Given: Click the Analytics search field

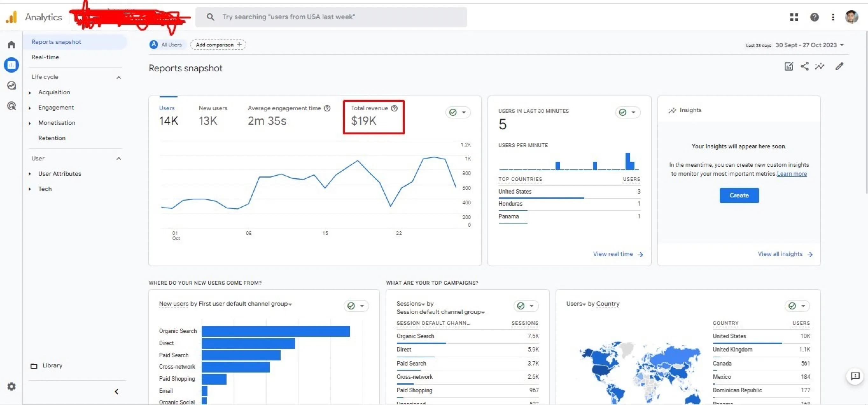Looking at the screenshot, I should (x=331, y=17).
